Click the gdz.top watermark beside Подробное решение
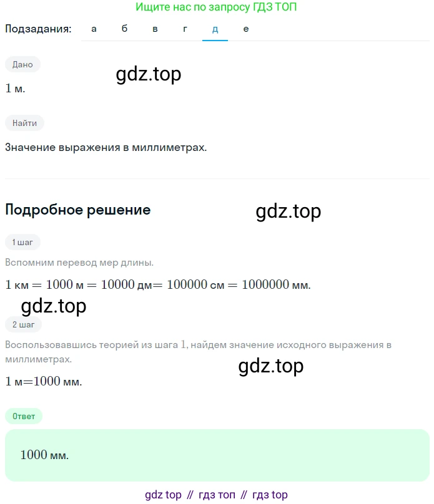Screen dimensions: 434x504 pyautogui.click(x=289, y=212)
